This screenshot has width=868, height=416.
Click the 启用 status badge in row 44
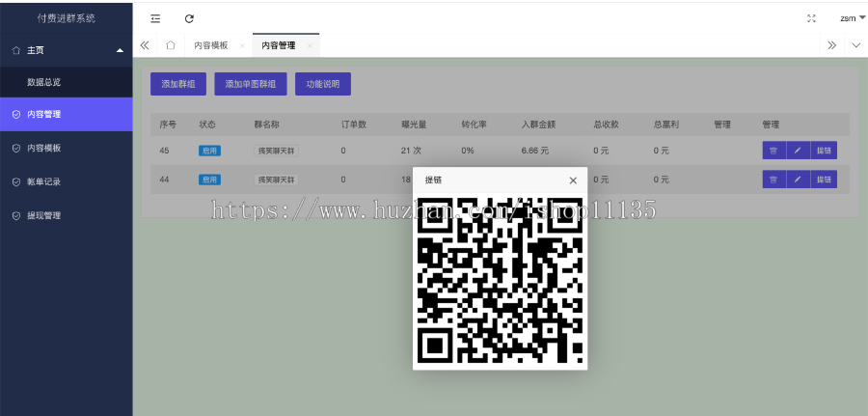tap(210, 180)
